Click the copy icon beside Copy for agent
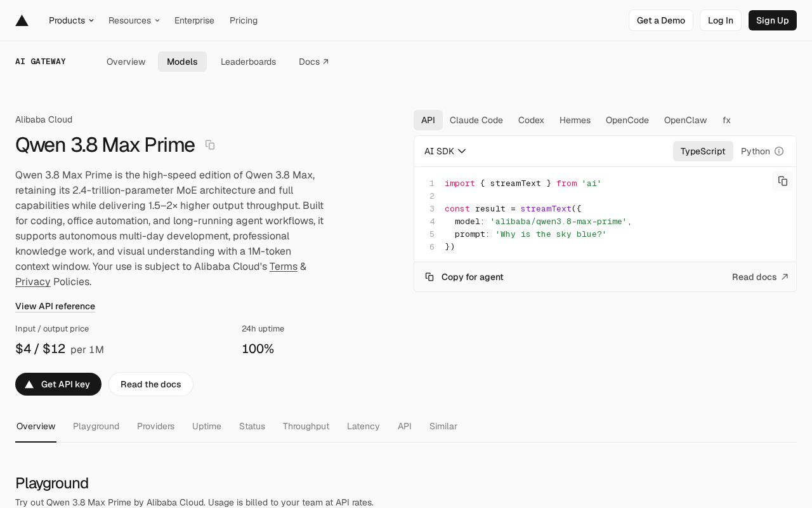 [x=429, y=277]
